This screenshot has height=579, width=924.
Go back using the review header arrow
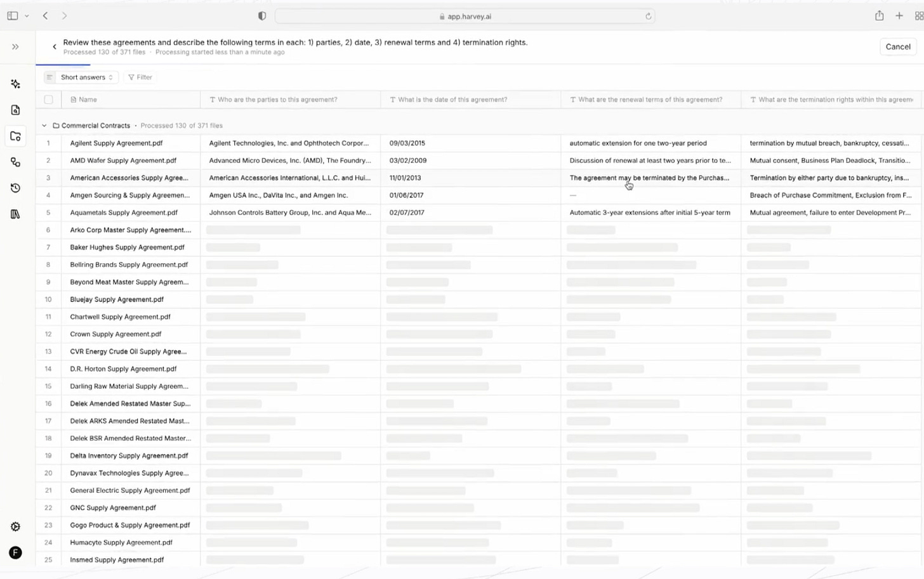[55, 47]
